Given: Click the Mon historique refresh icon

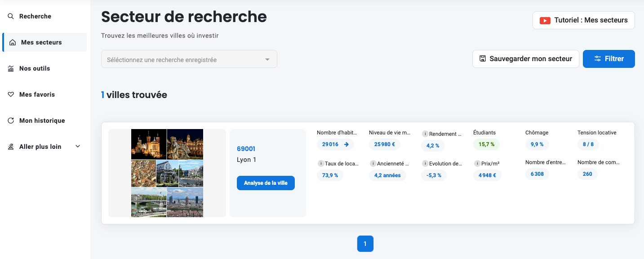Looking at the screenshot, I should tap(11, 121).
